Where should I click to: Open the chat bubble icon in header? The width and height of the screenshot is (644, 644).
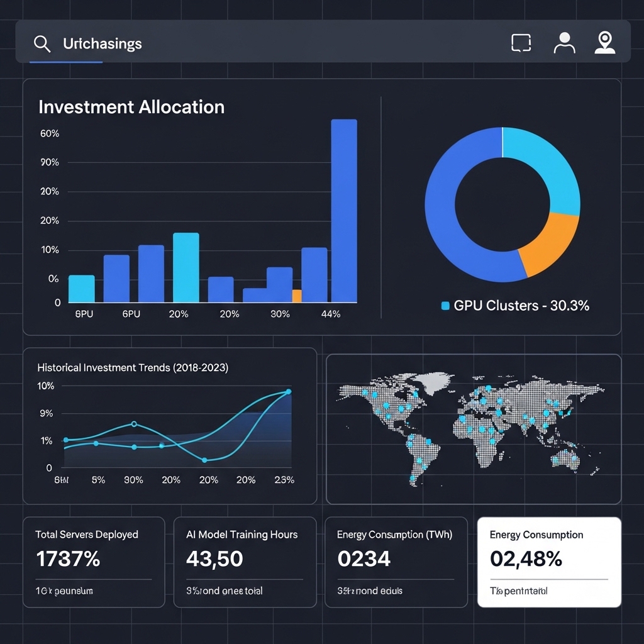(521, 43)
